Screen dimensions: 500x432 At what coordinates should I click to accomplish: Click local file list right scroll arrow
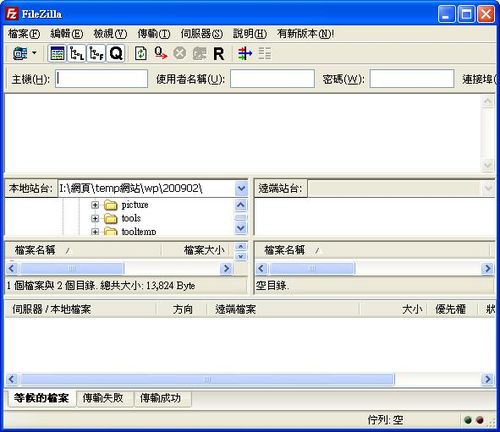tap(226, 268)
